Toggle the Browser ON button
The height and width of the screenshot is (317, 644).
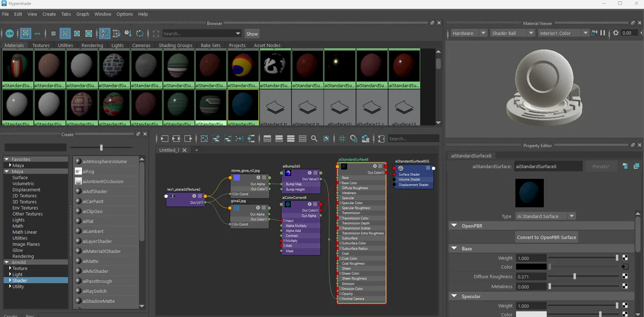10,34
